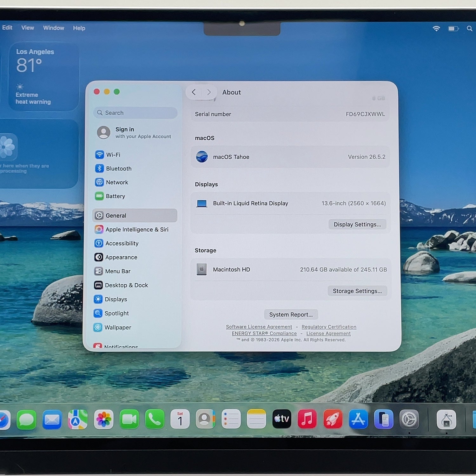Click the Version 26.5.2 text

point(367,157)
